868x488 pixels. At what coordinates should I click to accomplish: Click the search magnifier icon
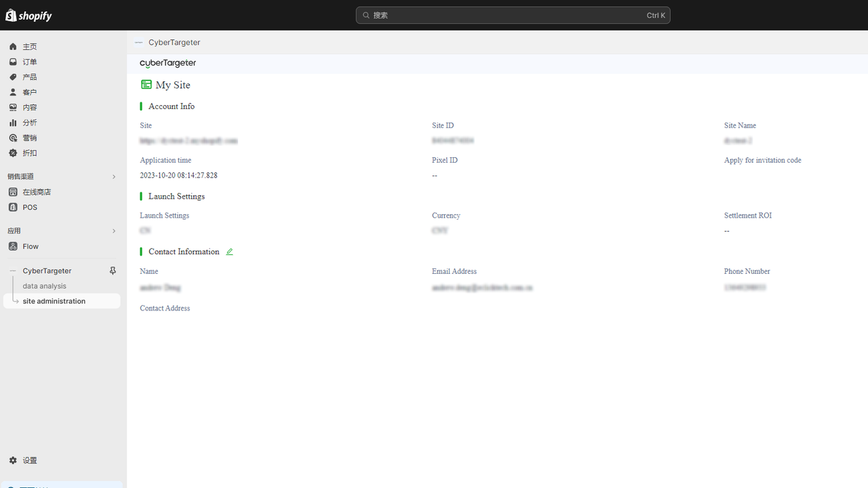366,15
